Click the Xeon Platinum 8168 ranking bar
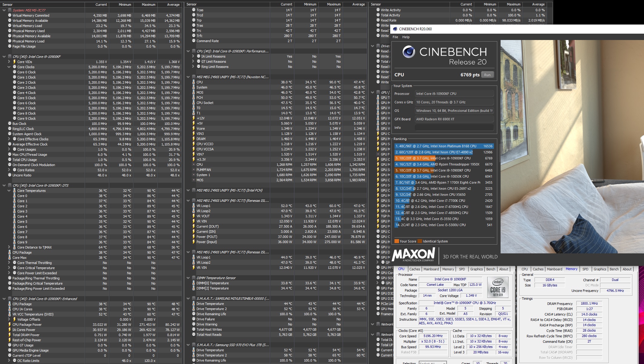The width and height of the screenshot is (644, 364). pos(444,146)
